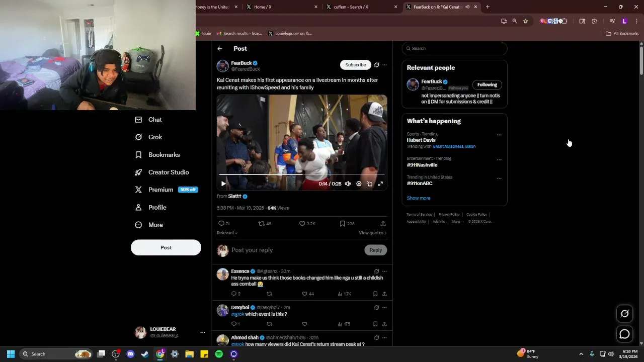This screenshot has width=644, height=362.
Task: Seek on the video progress bar
Action: (x=302, y=175)
